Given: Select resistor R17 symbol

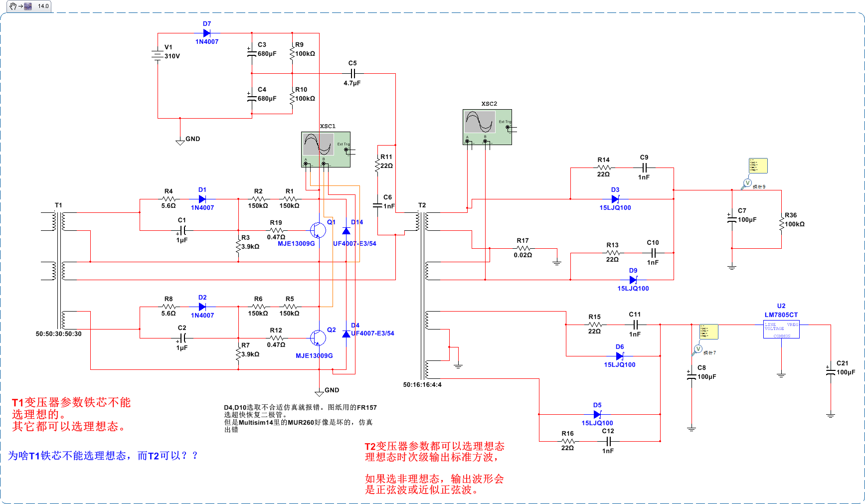Looking at the screenshot, I should 523,248.
